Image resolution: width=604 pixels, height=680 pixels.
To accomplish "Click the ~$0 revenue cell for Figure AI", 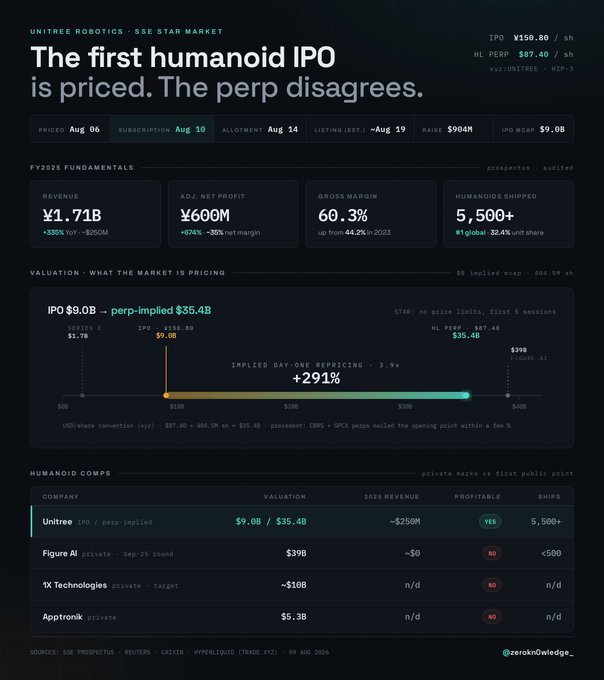I will click(412, 553).
